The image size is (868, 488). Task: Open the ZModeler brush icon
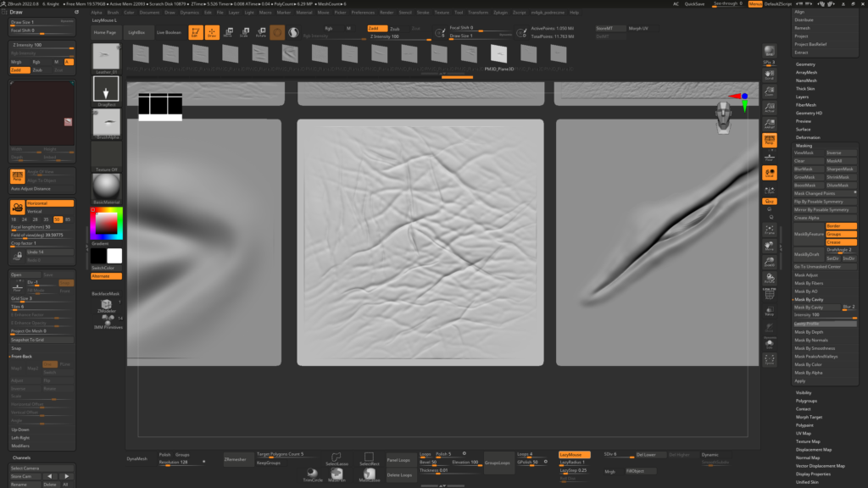point(106,305)
